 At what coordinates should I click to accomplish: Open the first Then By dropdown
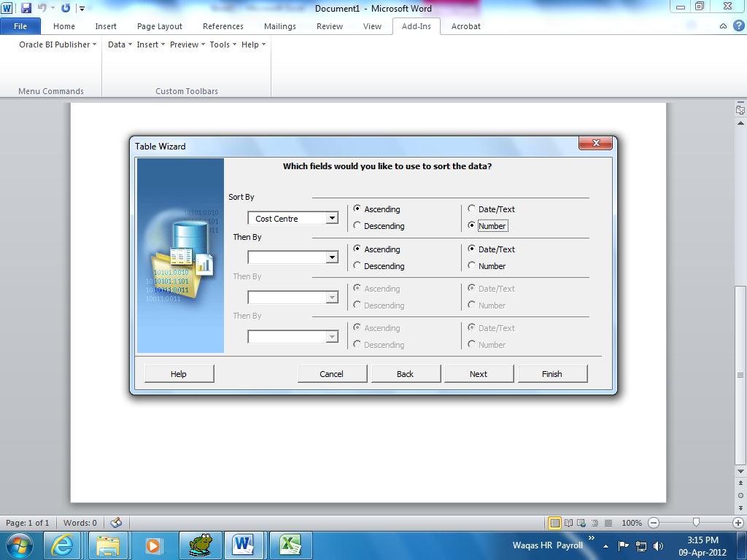[x=332, y=257]
